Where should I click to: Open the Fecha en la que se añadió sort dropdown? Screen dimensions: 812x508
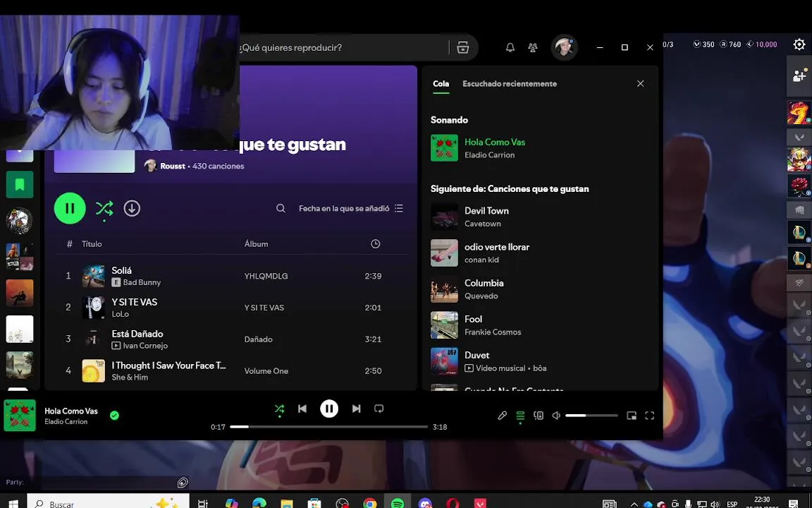pyautogui.click(x=350, y=208)
